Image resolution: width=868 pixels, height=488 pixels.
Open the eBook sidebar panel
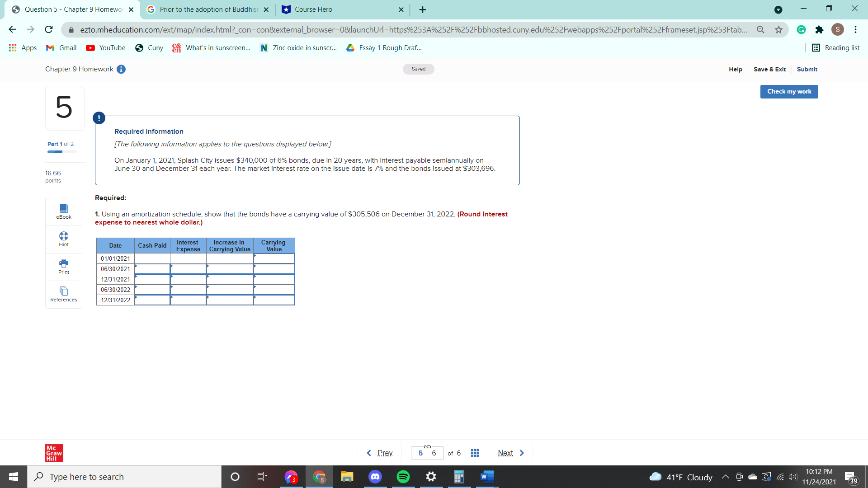pos(63,211)
